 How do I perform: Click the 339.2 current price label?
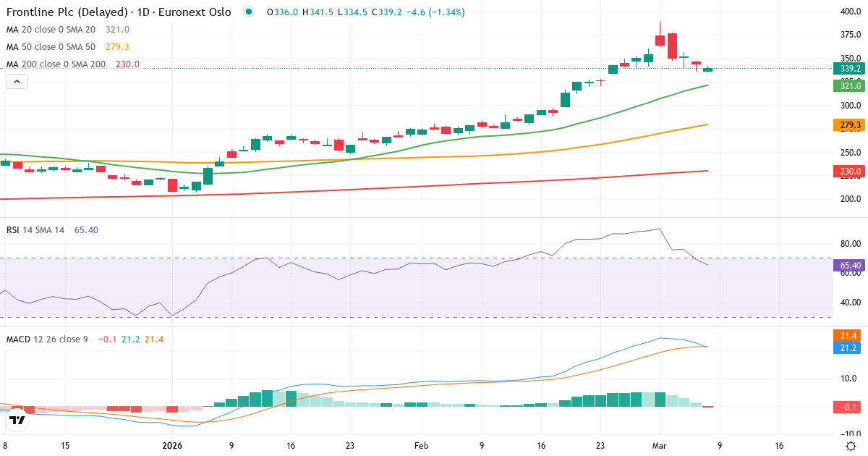pos(849,69)
